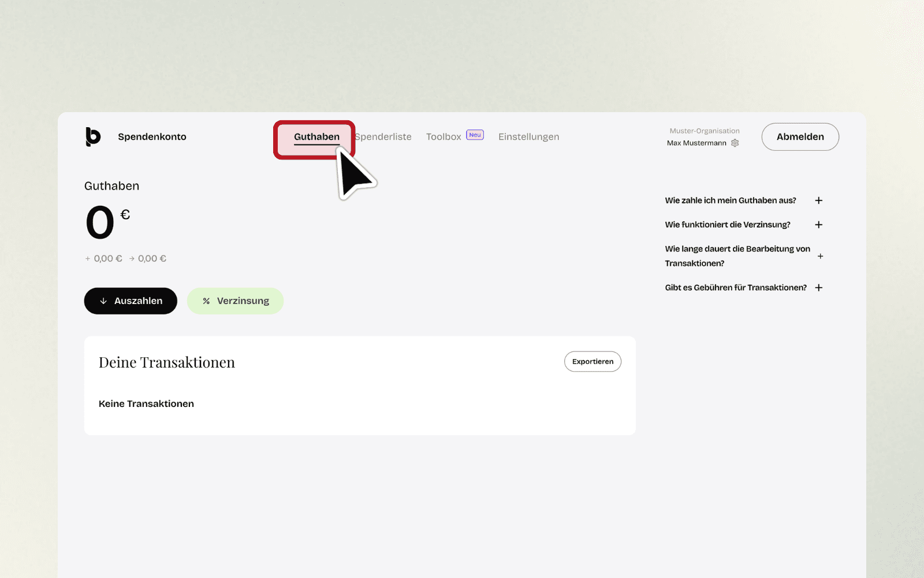Click the '→ 0,00 €' outgoing value
The height and width of the screenshot is (578, 924).
(148, 259)
